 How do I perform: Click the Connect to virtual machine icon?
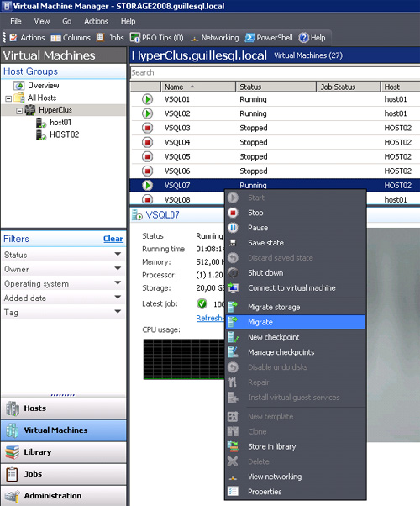[x=233, y=287]
